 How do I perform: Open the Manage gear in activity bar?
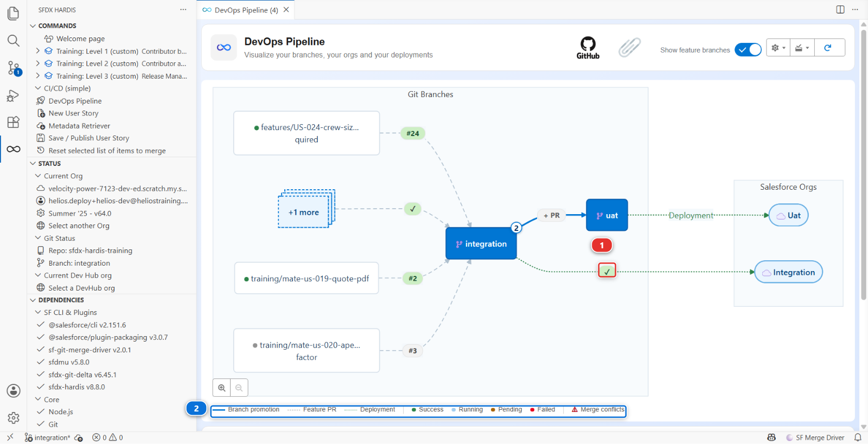pos(14,418)
